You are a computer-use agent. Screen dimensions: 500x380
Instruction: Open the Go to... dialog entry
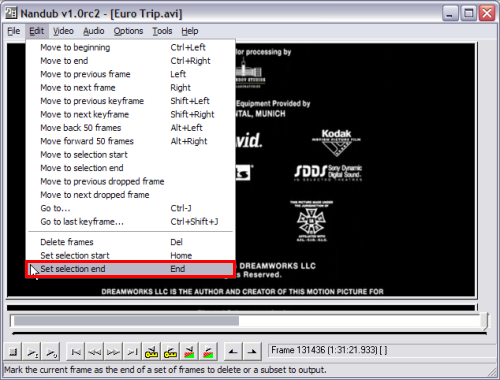(130, 208)
